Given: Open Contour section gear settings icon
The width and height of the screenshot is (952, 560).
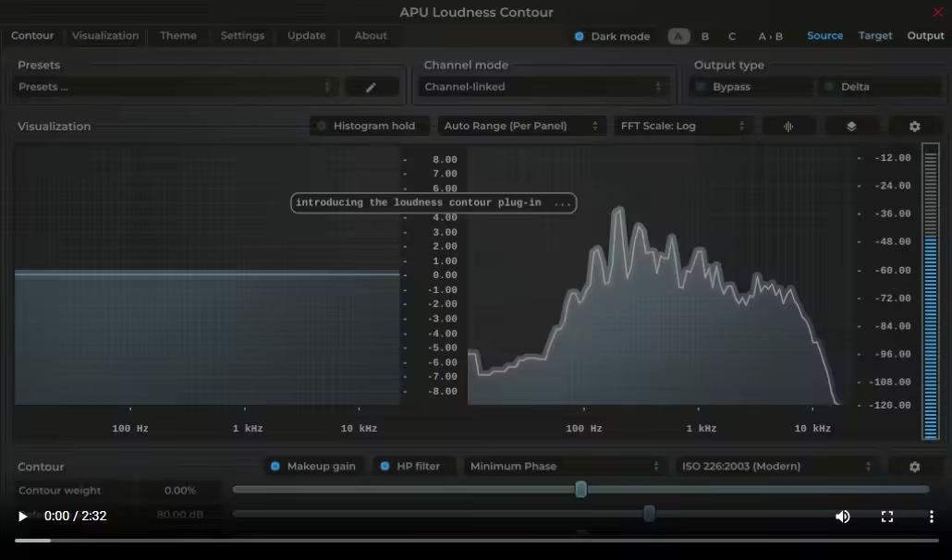Looking at the screenshot, I should point(914,468).
